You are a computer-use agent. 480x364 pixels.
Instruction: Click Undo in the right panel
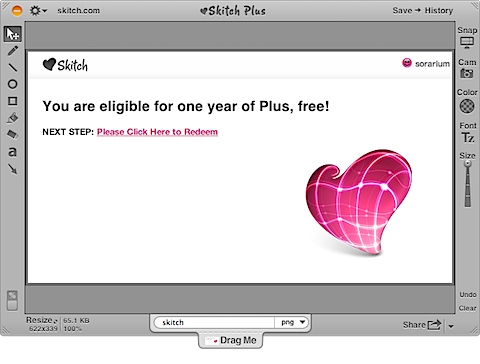pyautogui.click(x=468, y=295)
